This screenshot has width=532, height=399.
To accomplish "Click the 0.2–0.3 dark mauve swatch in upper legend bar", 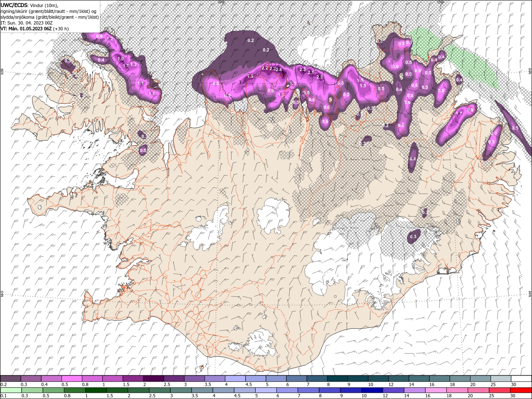I will point(11,378).
